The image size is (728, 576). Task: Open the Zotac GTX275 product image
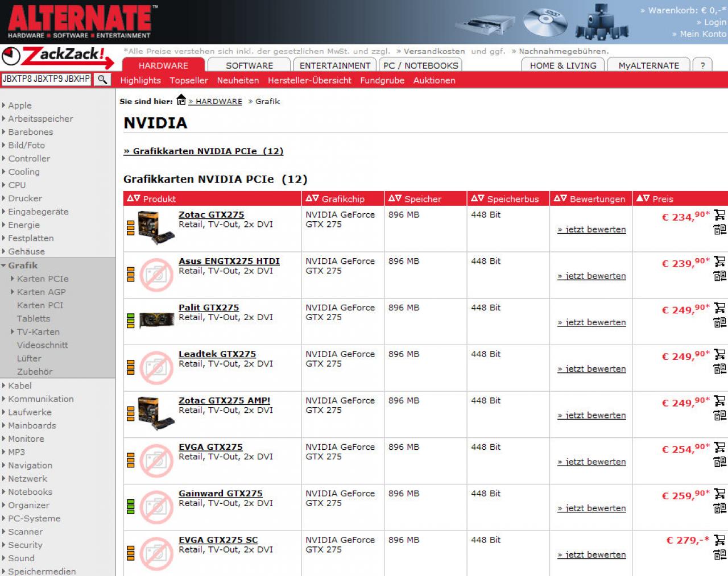coord(156,227)
